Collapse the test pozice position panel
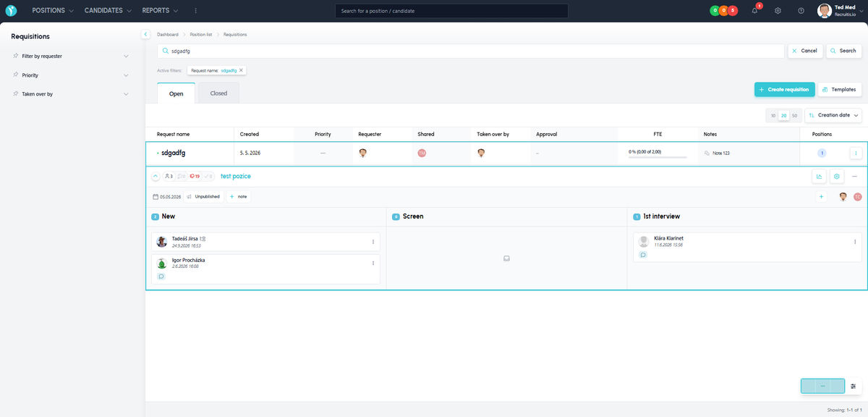Screen dimensions: 868x417 pos(156,176)
